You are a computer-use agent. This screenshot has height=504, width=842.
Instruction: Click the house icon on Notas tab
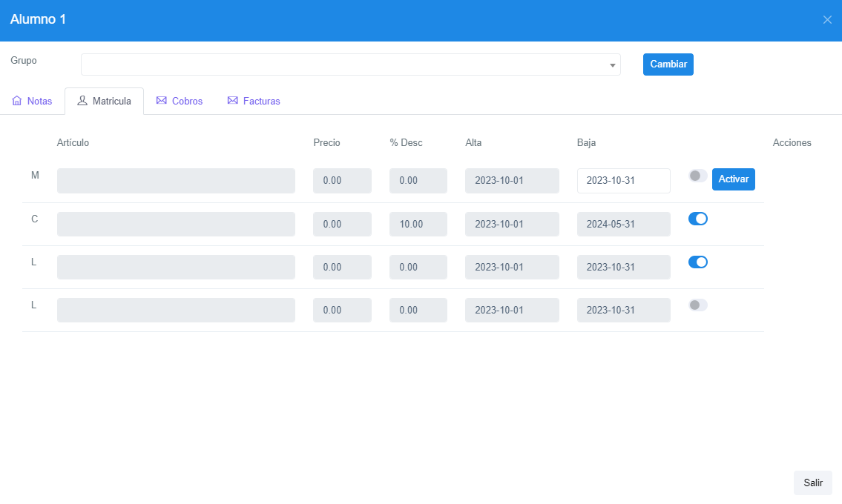[x=17, y=101]
